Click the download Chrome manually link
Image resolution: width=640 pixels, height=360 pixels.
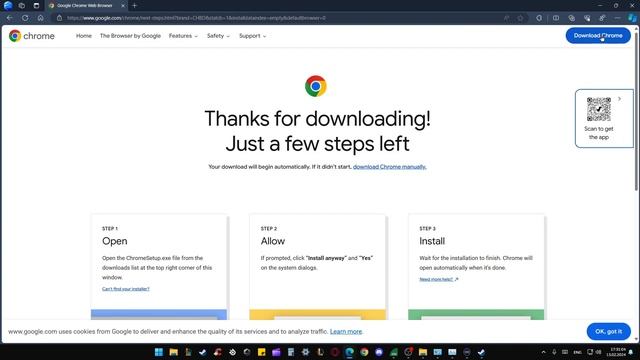pos(389,167)
